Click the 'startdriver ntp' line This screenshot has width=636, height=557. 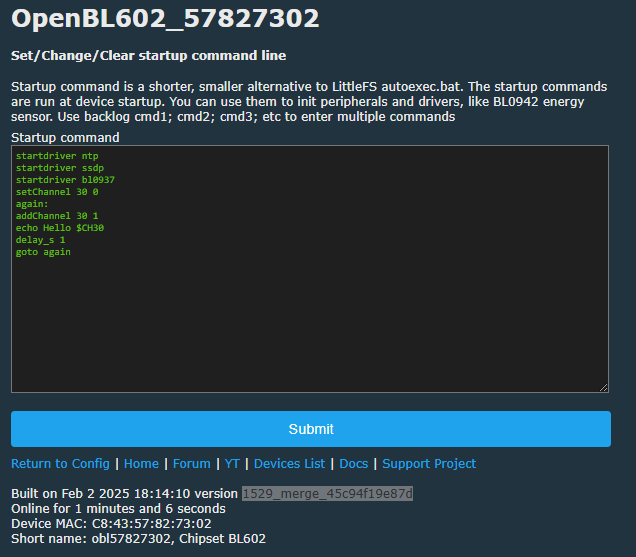tap(57, 156)
